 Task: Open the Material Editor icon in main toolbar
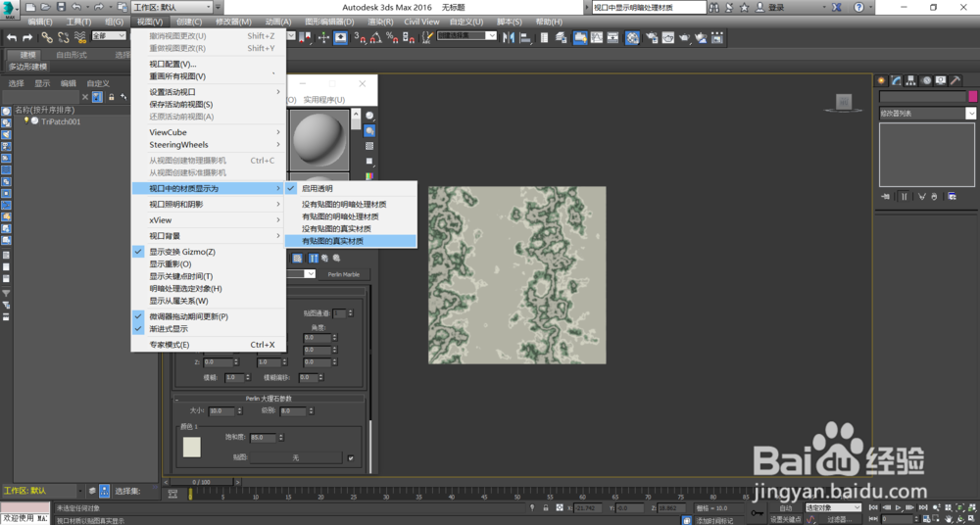tap(632, 37)
